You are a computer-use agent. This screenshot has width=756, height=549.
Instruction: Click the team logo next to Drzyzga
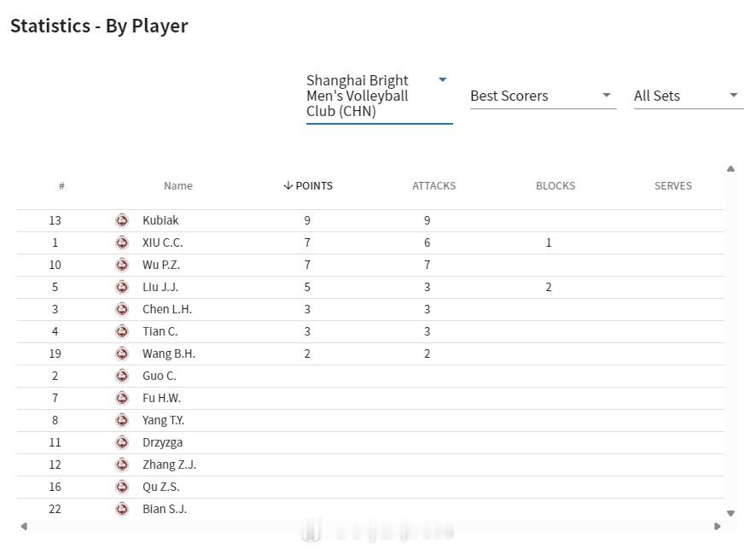pos(122,442)
